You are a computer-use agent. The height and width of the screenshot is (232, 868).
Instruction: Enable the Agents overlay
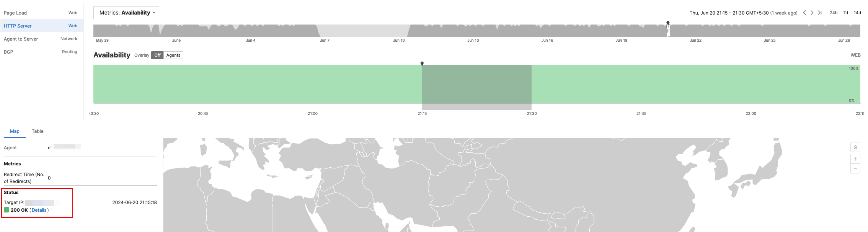point(173,55)
